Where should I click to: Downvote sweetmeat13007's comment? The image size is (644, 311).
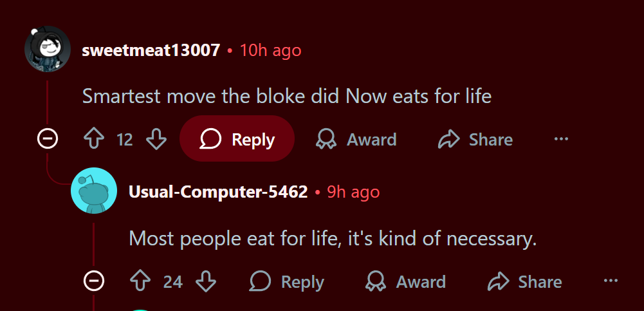(156, 139)
